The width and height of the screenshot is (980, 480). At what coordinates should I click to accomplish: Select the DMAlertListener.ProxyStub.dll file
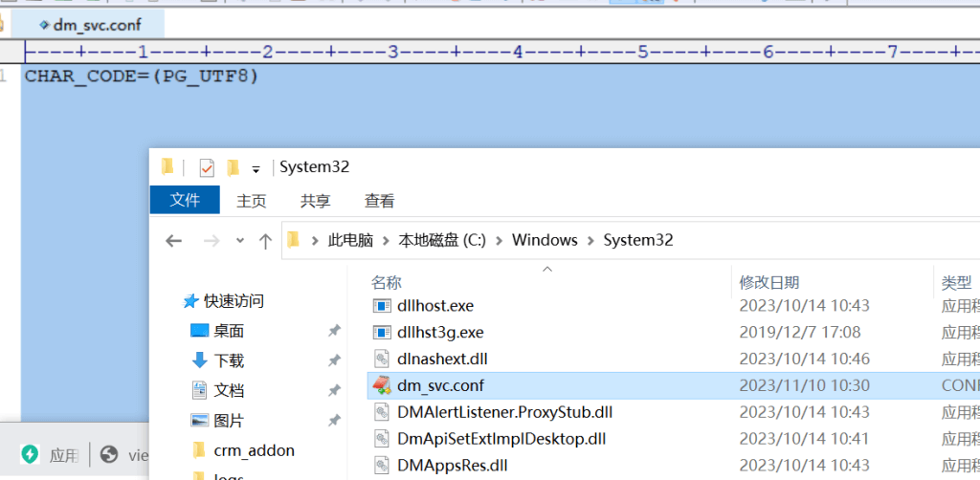[504, 412]
